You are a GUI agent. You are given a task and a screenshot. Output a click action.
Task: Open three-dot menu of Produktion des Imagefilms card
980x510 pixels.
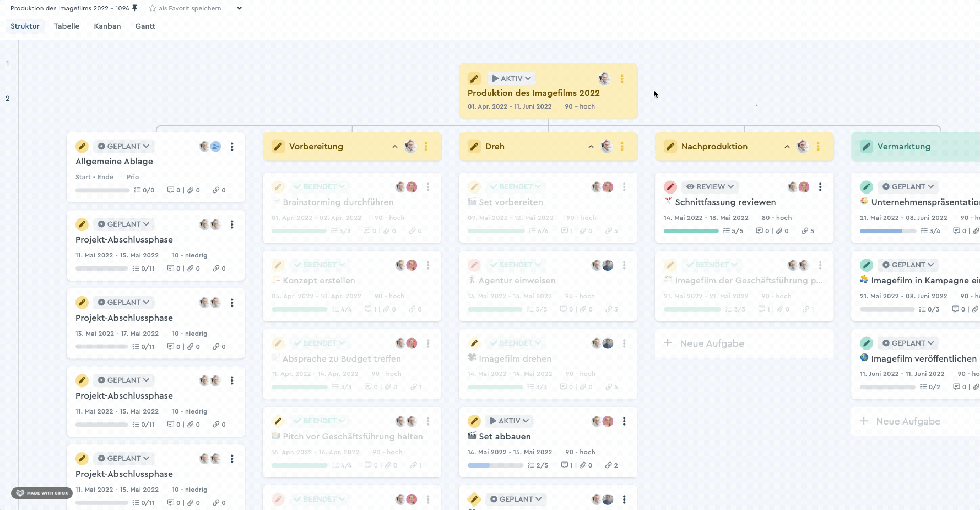pyautogui.click(x=622, y=79)
